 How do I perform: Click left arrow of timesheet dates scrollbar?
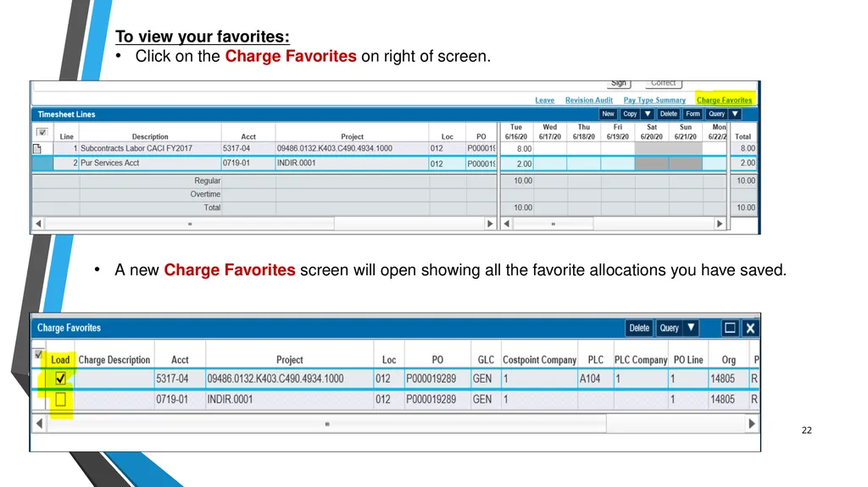506,224
